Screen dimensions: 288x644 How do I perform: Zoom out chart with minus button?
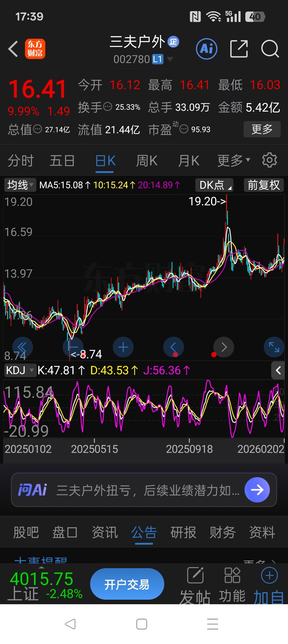(73, 347)
